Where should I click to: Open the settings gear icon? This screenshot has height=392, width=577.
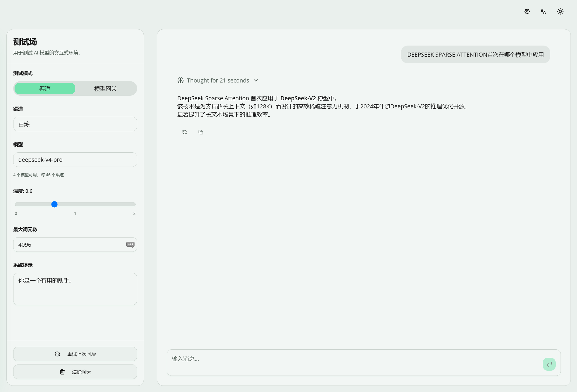pos(527,11)
